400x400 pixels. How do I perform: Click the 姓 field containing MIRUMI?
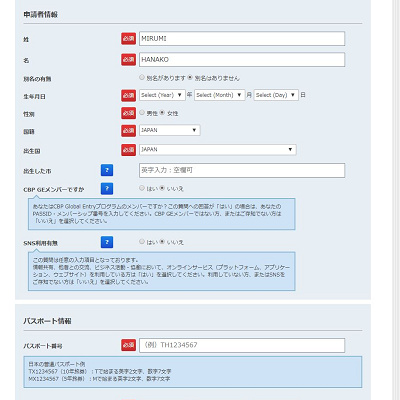coord(242,39)
